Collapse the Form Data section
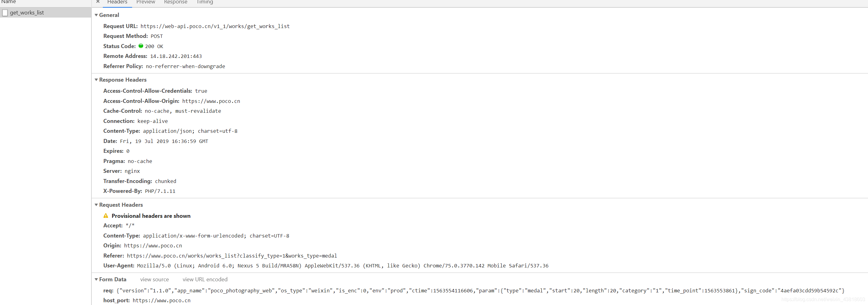The height and width of the screenshot is (305, 868). pyautogui.click(x=96, y=279)
